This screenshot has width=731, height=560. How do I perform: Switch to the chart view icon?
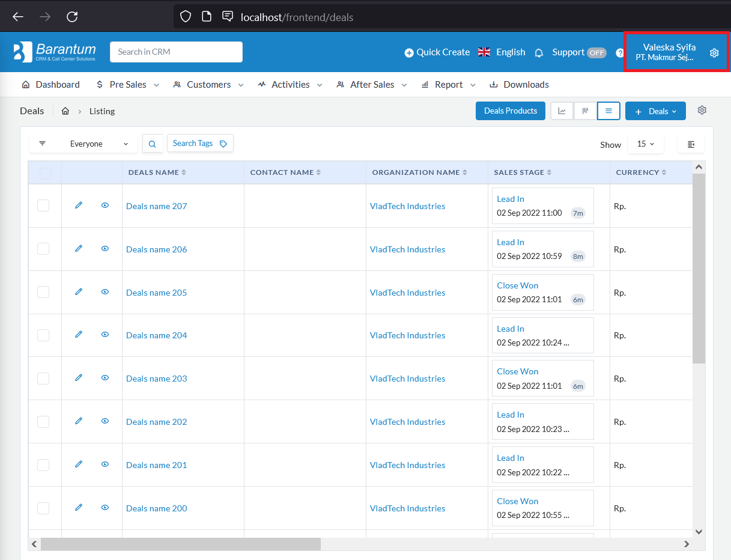(562, 111)
